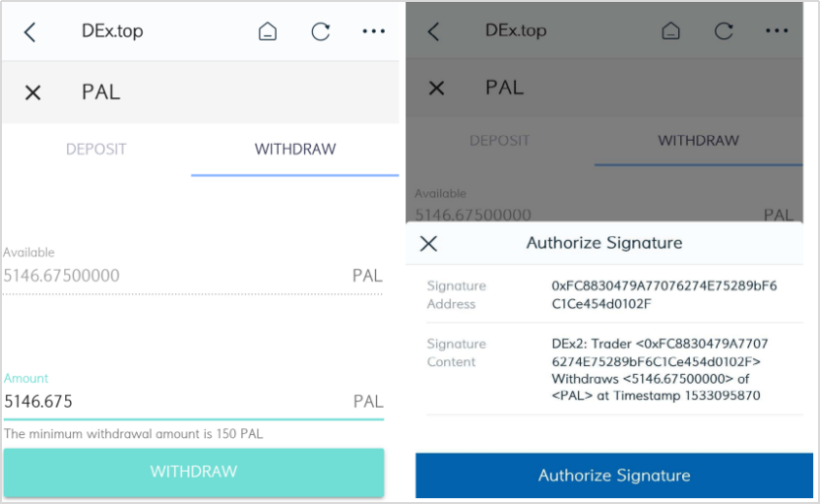Click Signature Address value text

click(664, 295)
